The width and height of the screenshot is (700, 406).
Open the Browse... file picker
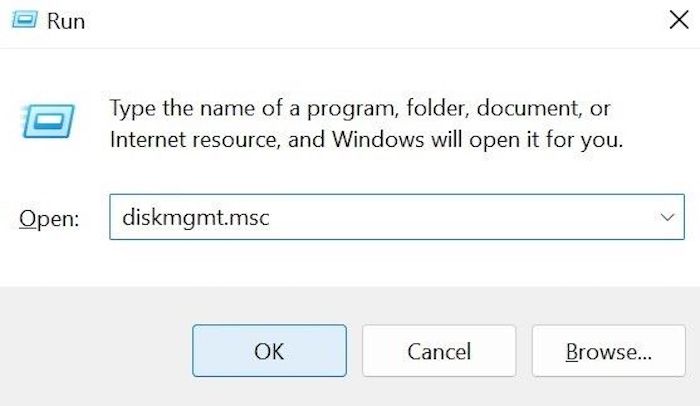(x=609, y=351)
